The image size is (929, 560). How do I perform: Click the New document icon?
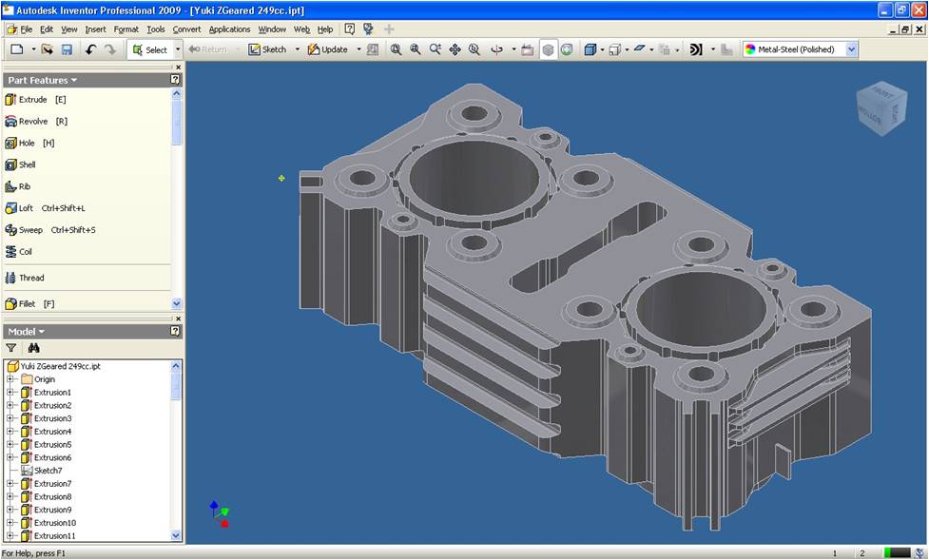click(17, 49)
